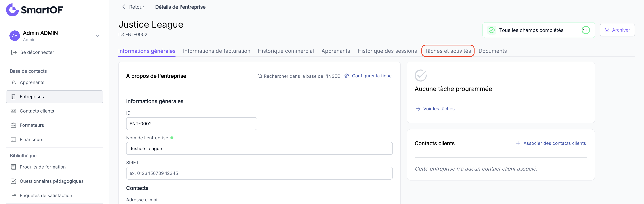Click the green dot beside Nom de l'entreprise
The width and height of the screenshot is (644, 204).
click(172, 138)
